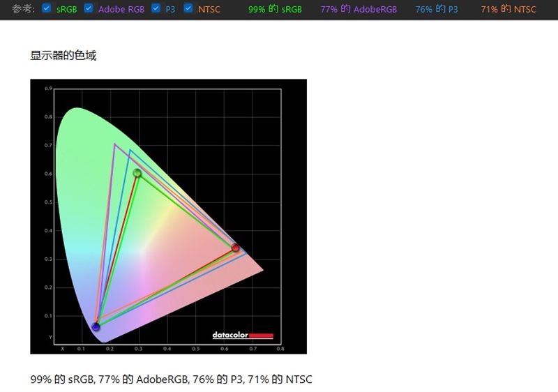The width and height of the screenshot is (558, 392).
Task: Click the orange NTSC label
Action: click(209, 9)
